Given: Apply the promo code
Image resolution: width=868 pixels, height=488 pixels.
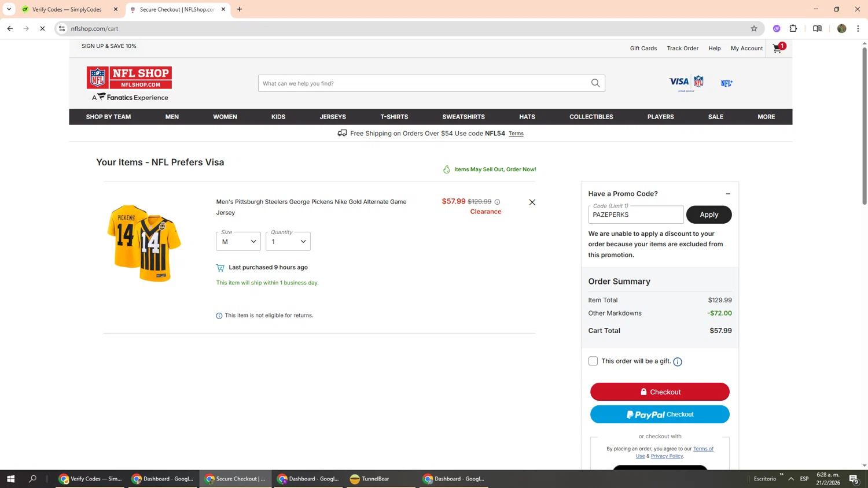Looking at the screenshot, I should (x=709, y=215).
